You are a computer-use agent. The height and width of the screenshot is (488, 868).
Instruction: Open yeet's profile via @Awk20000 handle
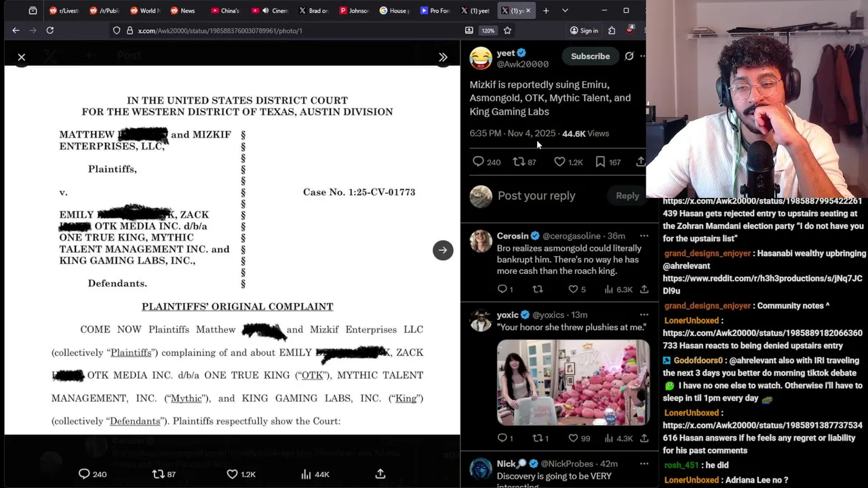[x=522, y=64]
